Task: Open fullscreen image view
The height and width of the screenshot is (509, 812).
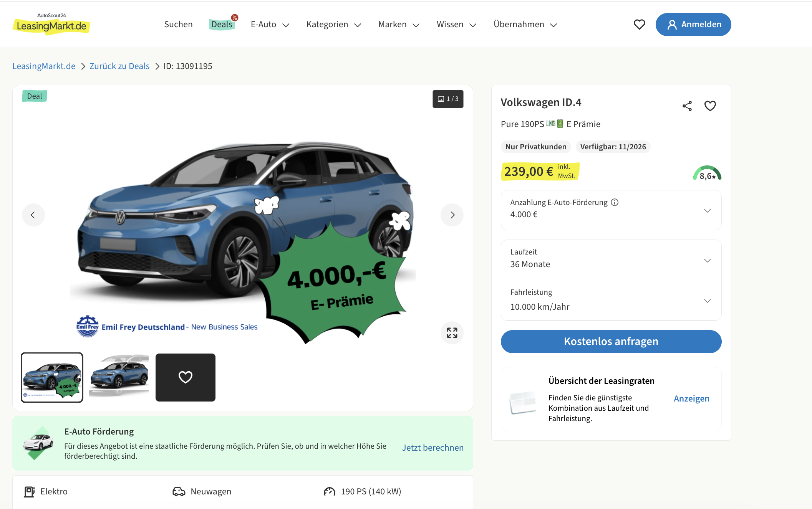Action: (452, 333)
